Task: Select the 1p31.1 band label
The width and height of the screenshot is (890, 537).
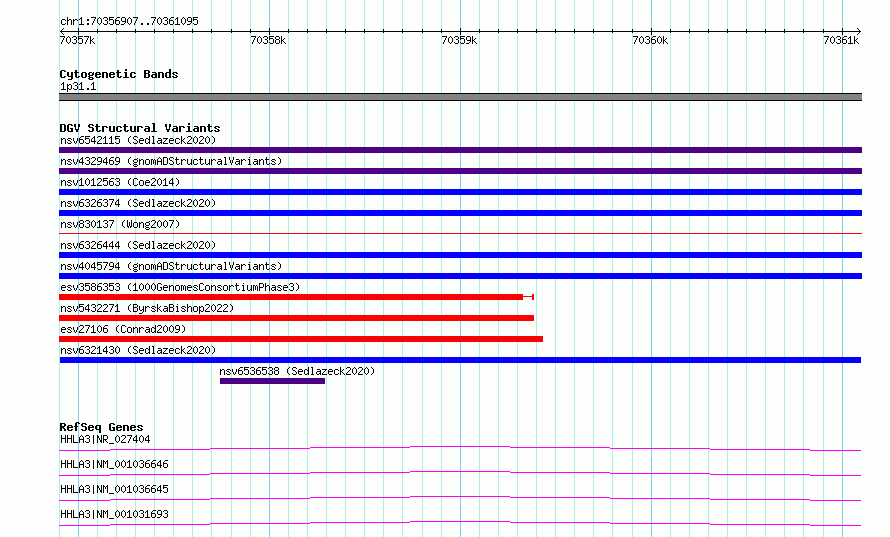Action: [78, 86]
